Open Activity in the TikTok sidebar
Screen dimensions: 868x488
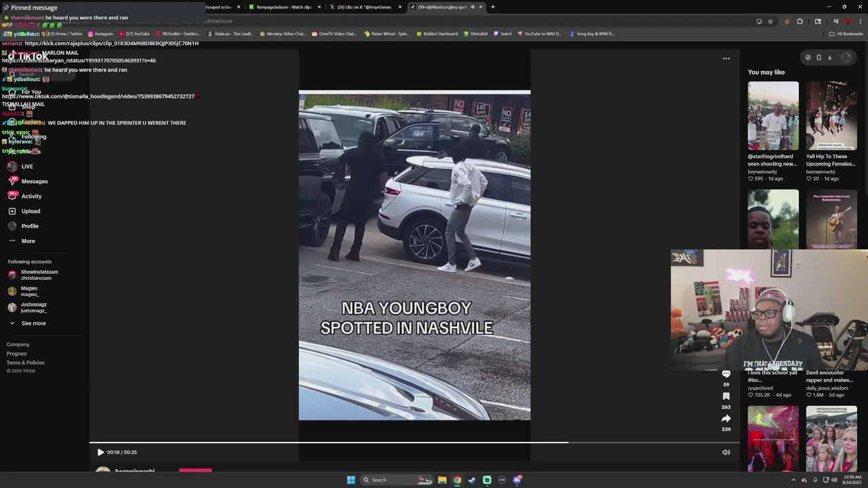pyautogui.click(x=24, y=196)
